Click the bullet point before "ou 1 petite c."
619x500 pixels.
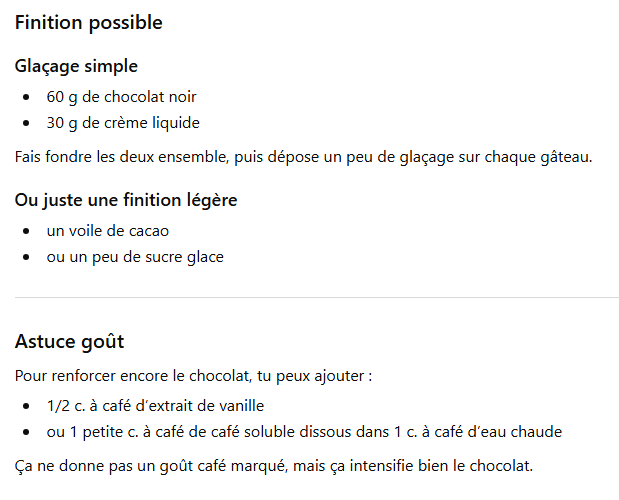click(x=26, y=433)
